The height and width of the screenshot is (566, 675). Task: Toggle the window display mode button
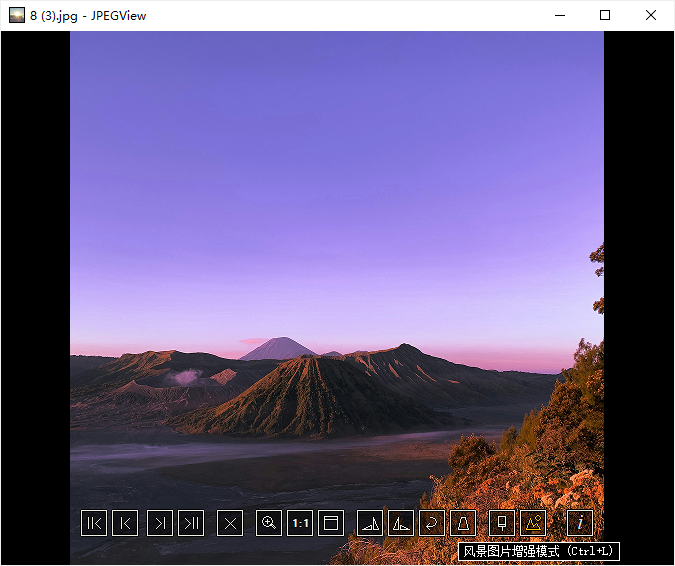[x=331, y=523]
